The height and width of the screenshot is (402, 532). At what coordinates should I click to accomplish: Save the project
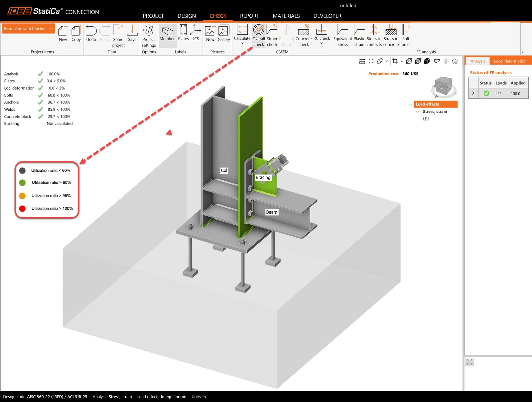[132, 33]
